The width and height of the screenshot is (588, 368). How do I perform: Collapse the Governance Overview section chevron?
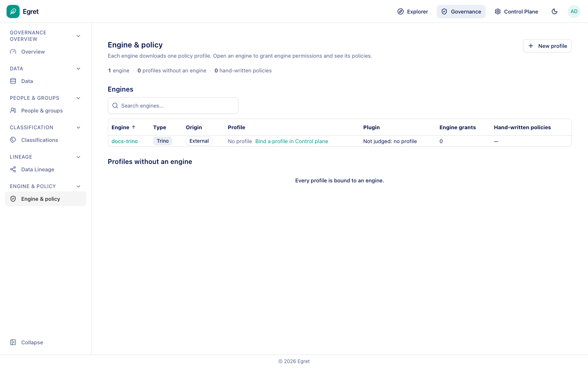coord(78,36)
